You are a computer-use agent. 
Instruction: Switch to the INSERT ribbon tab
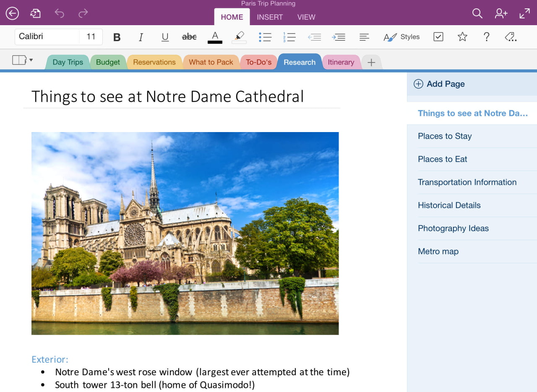pyautogui.click(x=270, y=17)
